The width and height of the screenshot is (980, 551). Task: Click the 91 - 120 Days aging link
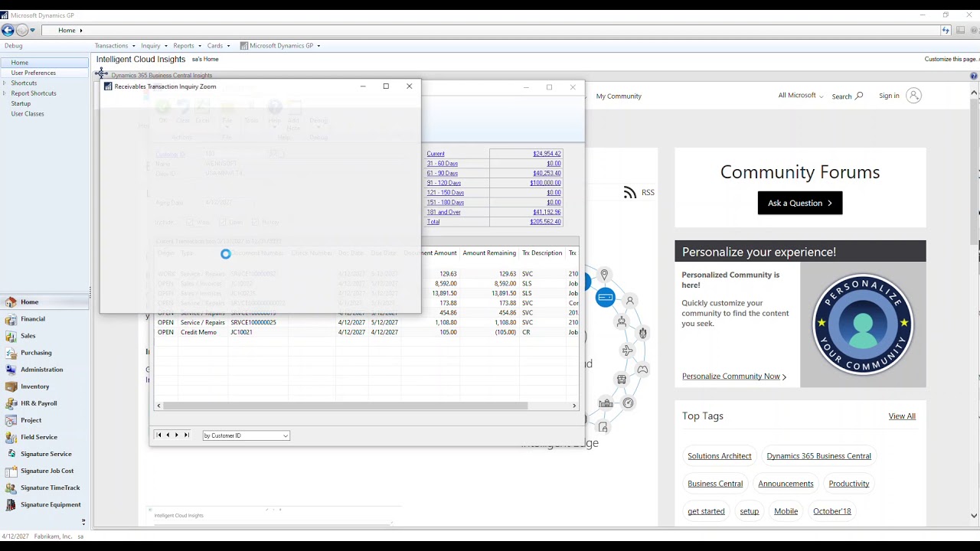tap(444, 183)
